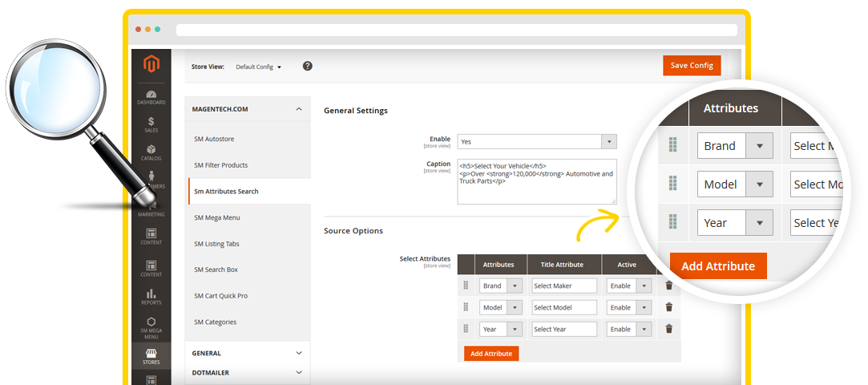Open the Stores sidebar menu
The width and height of the screenshot is (868, 385).
(151, 357)
